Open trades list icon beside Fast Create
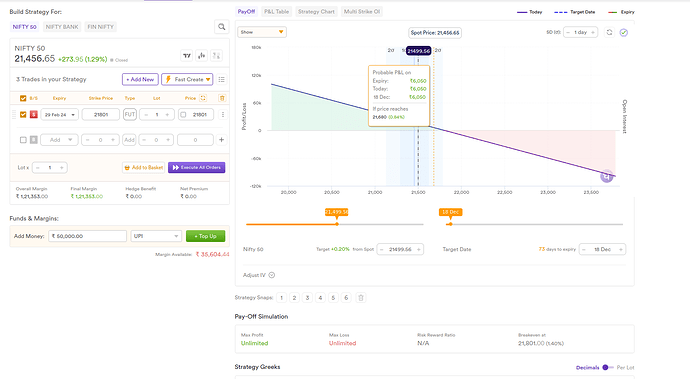690x379 pixels. tap(221, 79)
